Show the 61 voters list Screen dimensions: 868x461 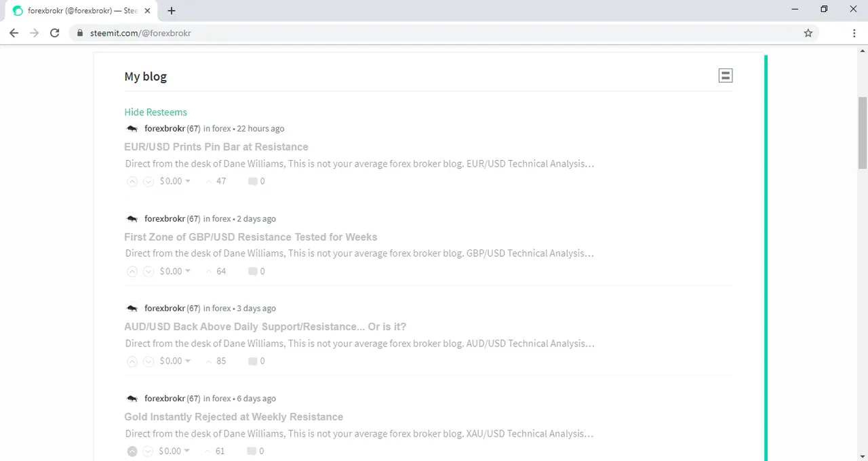(x=216, y=451)
